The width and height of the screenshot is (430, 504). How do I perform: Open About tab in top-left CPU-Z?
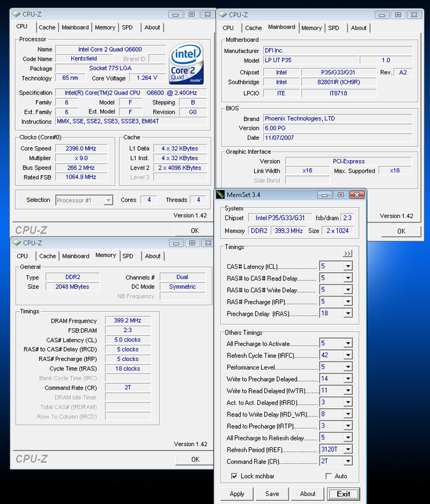tap(152, 28)
